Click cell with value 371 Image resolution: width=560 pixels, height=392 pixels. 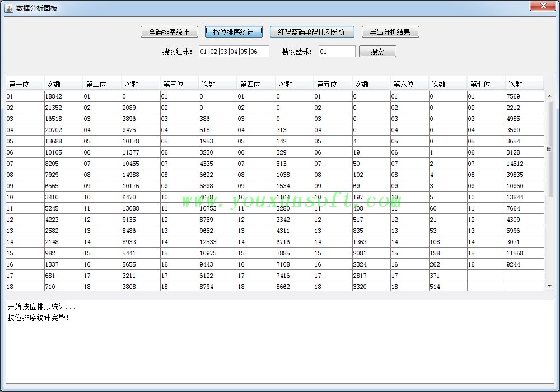(448, 276)
